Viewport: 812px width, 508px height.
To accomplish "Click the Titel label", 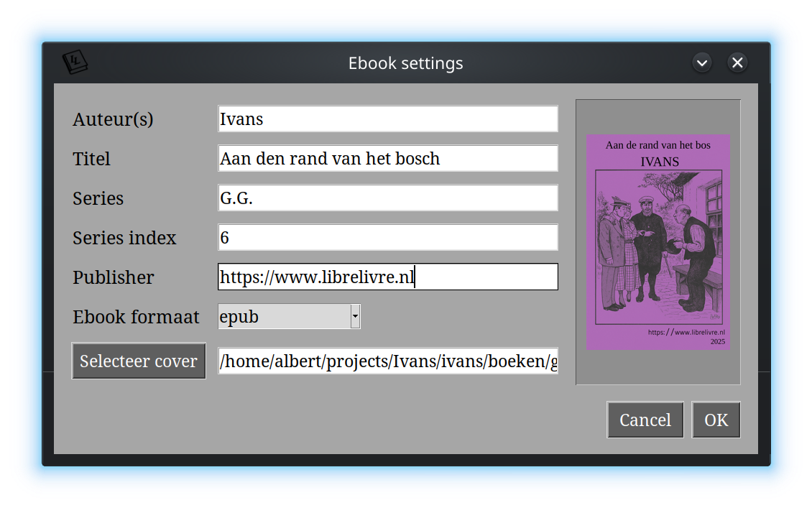I will coord(92,159).
